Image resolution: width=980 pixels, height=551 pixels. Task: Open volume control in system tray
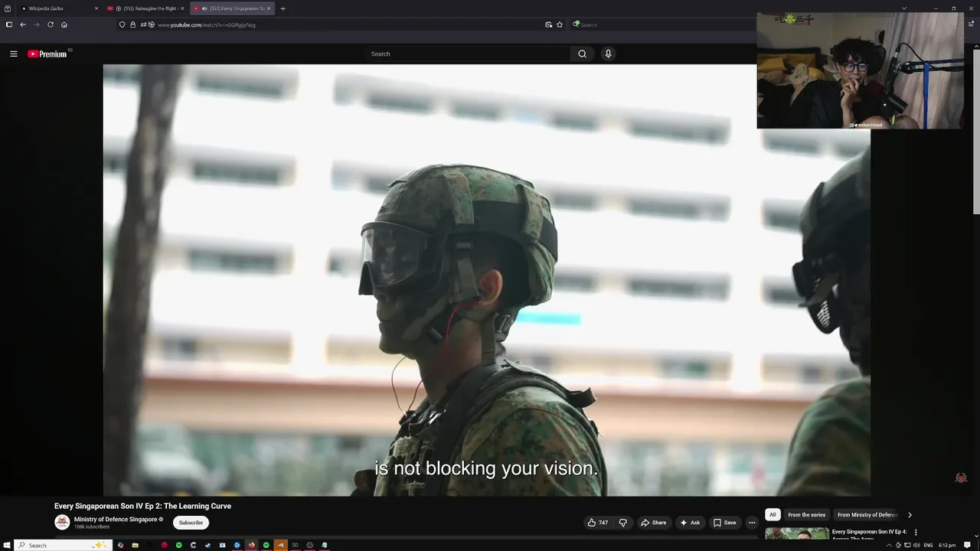click(x=916, y=545)
